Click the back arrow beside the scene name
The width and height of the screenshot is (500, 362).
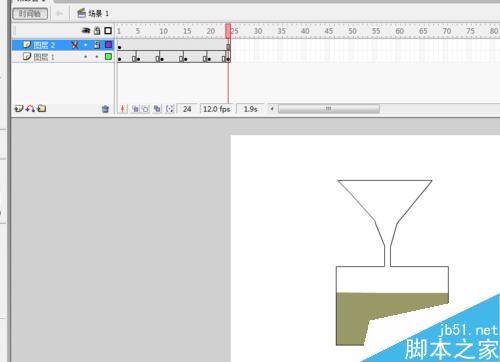(59, 14)
